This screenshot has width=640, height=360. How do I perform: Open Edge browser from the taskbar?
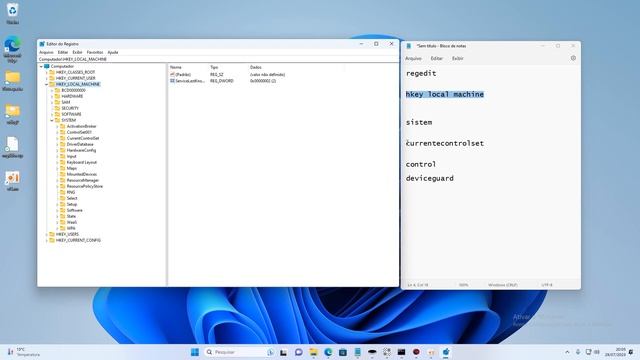pyautogui.click(x=328, y=352)
